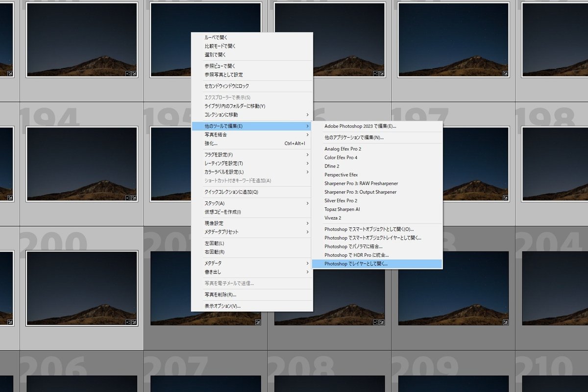Screen dimensions: 588x392
Task: Choose Photoshop でレイヤーとして開く...
Action: (x=377, y=264)
